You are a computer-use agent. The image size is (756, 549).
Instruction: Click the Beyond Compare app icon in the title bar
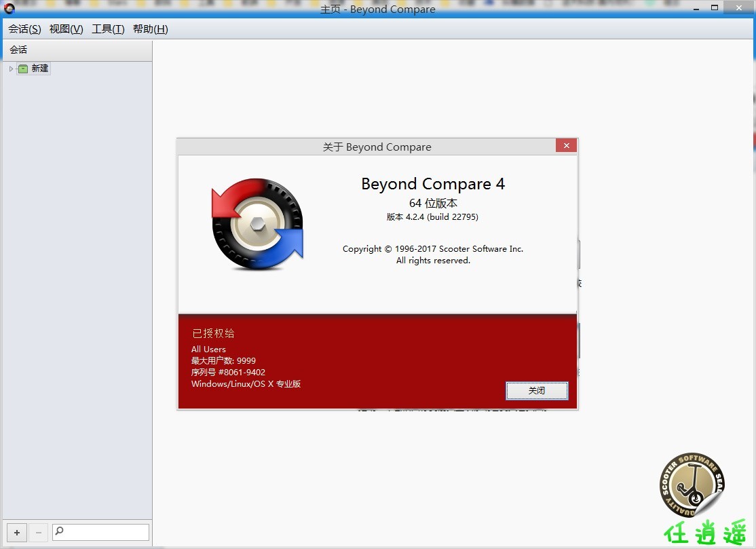tap(9, 8)
